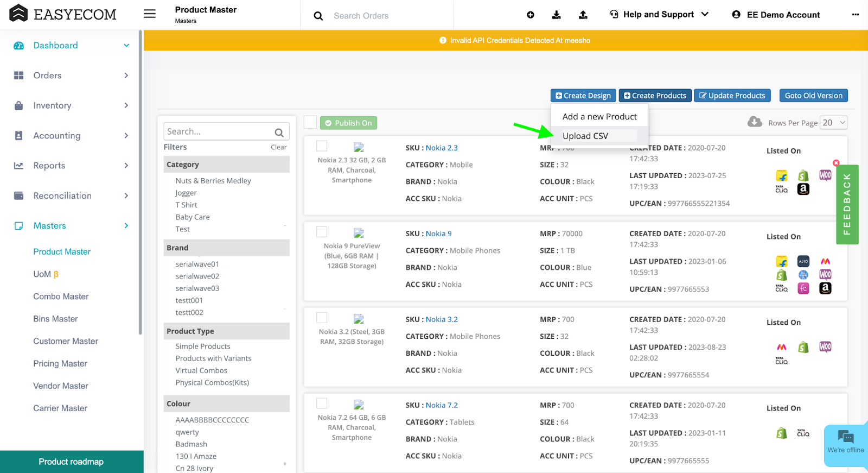Screen dimensions: 868x473
Task: Toggle the hamburger sidebar menu
Action: [150, 14]
